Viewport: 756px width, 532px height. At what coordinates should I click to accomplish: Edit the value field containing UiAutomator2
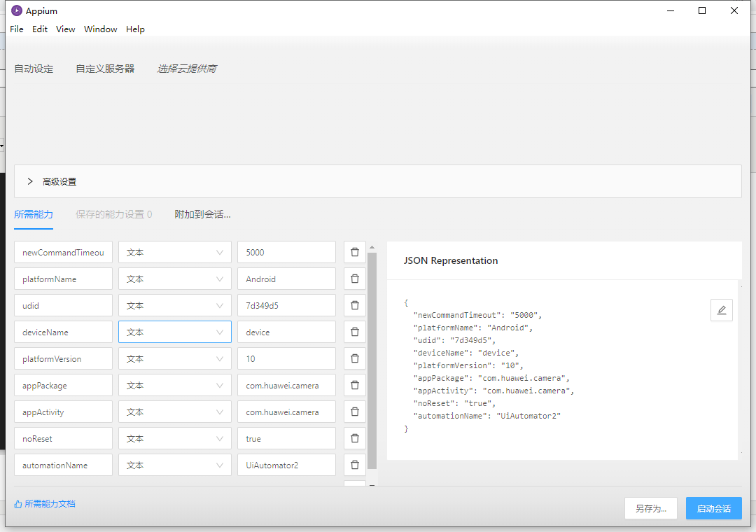pyautogui.click(x=286, y=465)
